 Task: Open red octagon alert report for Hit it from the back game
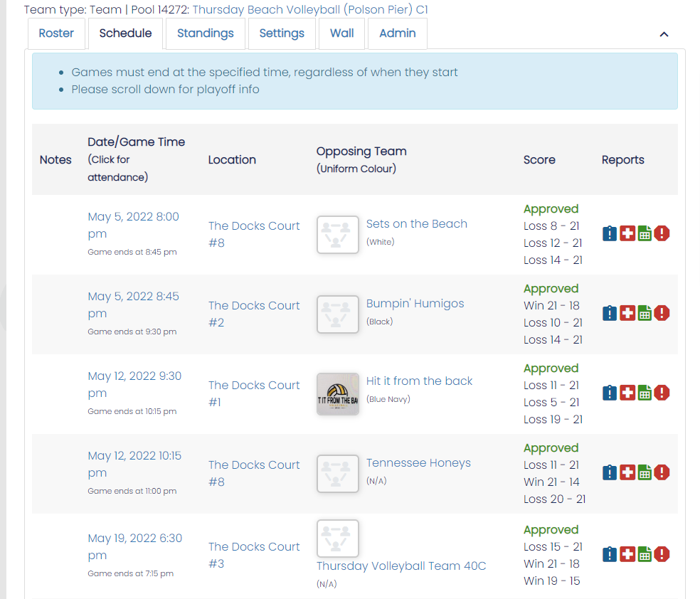(662, 393)
